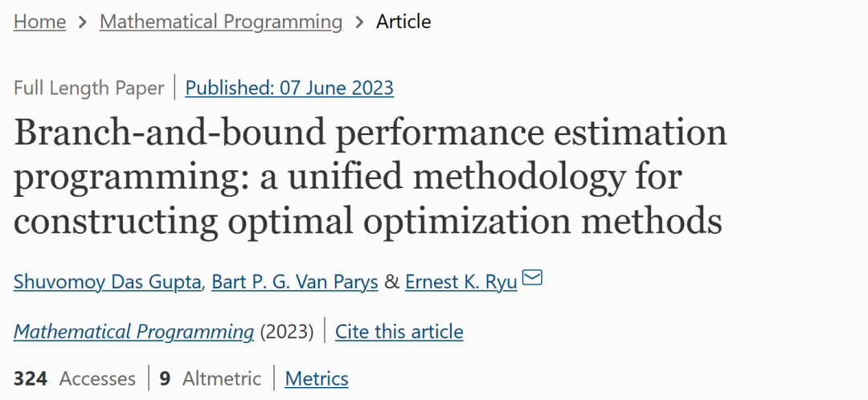The image size is (868, 400).
Task: Click the chevron before Article breadcrumb
Action: pos(359,22)
